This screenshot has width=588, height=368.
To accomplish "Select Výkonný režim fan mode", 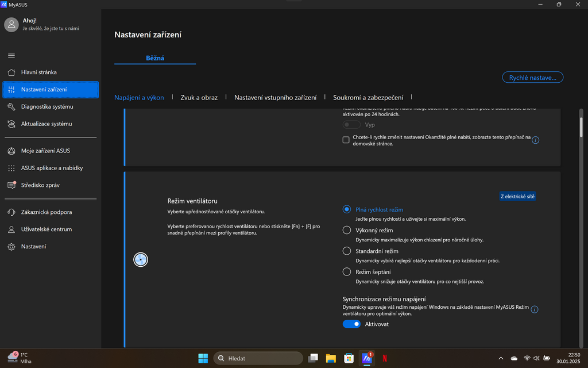I will tap(346, 229).
